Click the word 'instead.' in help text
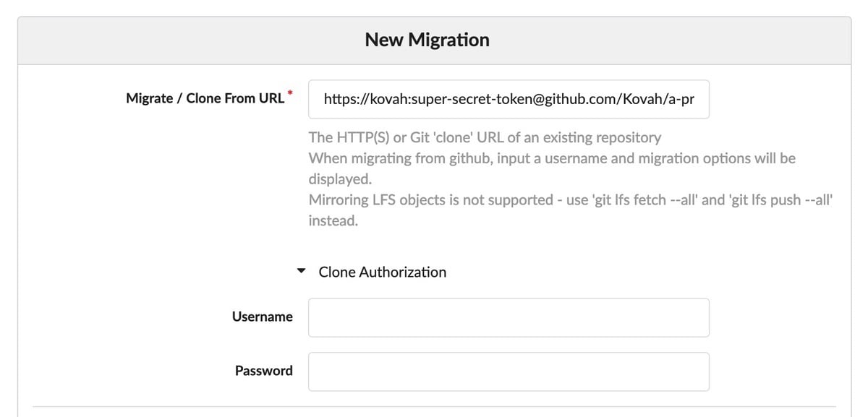 333,221
